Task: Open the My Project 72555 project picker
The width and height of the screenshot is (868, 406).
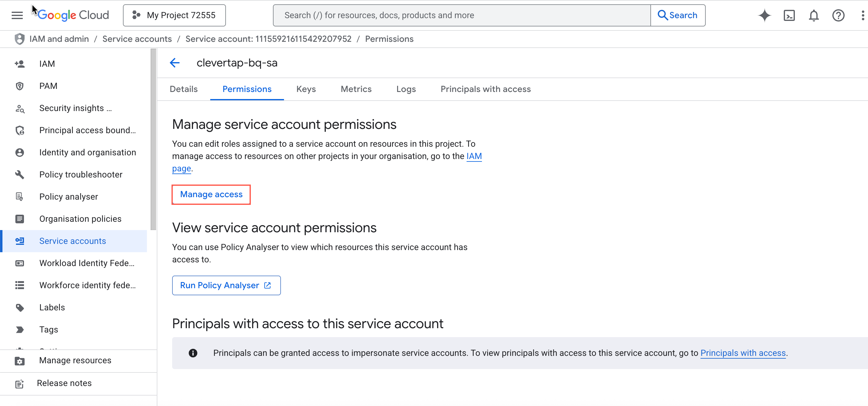Action: 174,15
